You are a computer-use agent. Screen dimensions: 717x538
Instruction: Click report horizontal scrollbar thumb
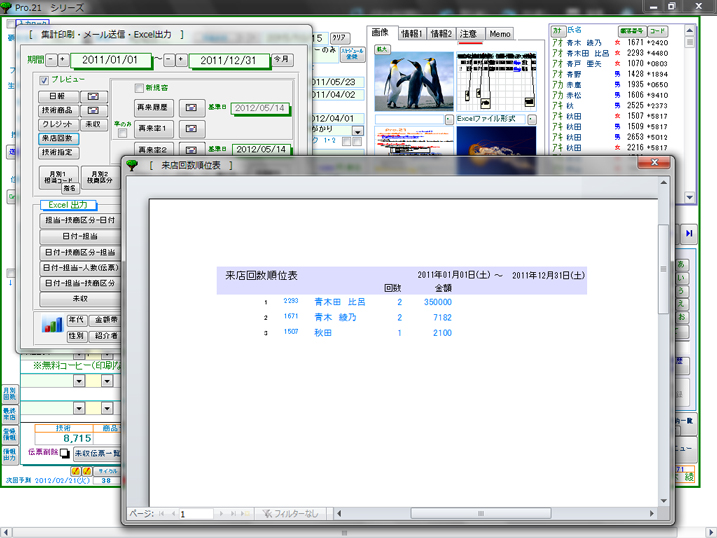tap(481, 513)
